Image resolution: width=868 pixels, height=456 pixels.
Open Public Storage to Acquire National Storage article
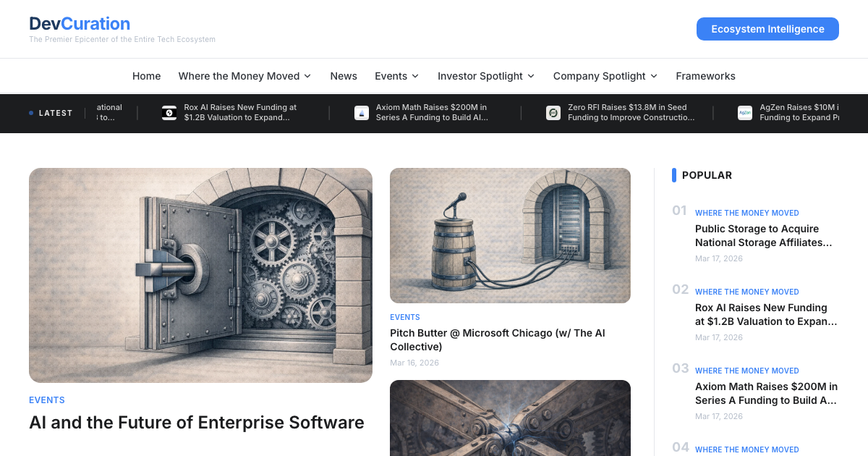[764, 236]
